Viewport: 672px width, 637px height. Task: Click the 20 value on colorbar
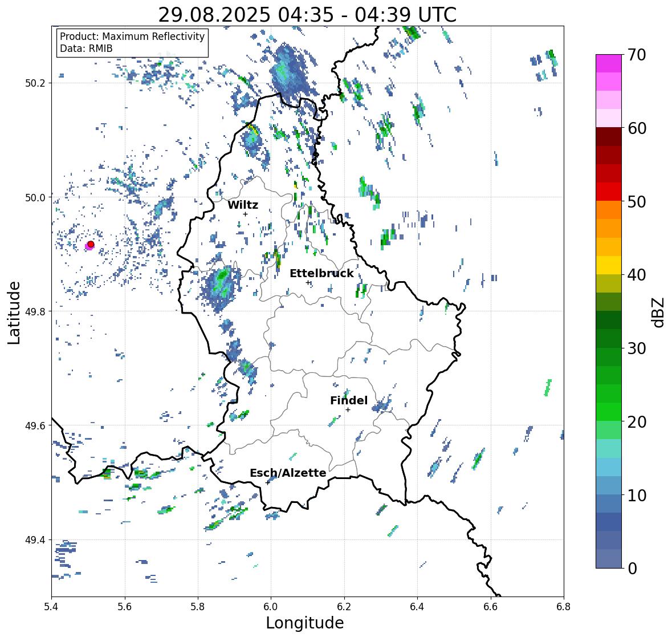point(637,422)
